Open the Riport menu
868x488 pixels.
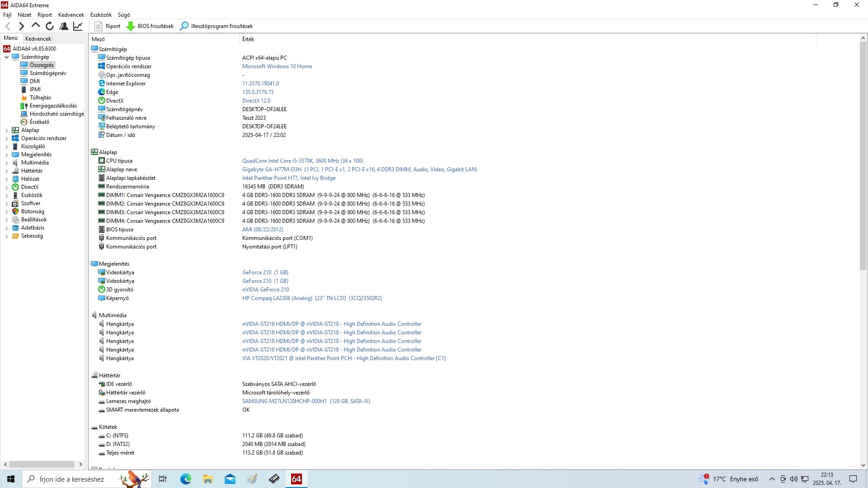45,15
